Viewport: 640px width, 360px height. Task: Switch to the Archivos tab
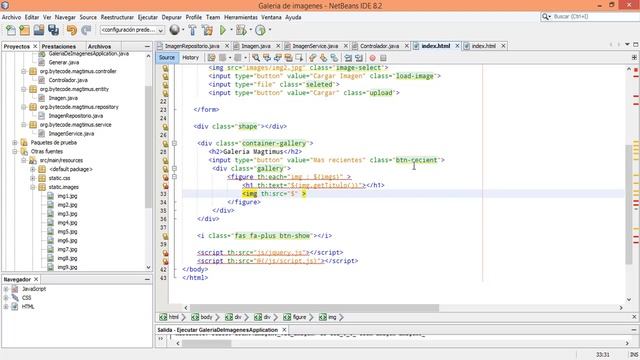coord(99,47)
